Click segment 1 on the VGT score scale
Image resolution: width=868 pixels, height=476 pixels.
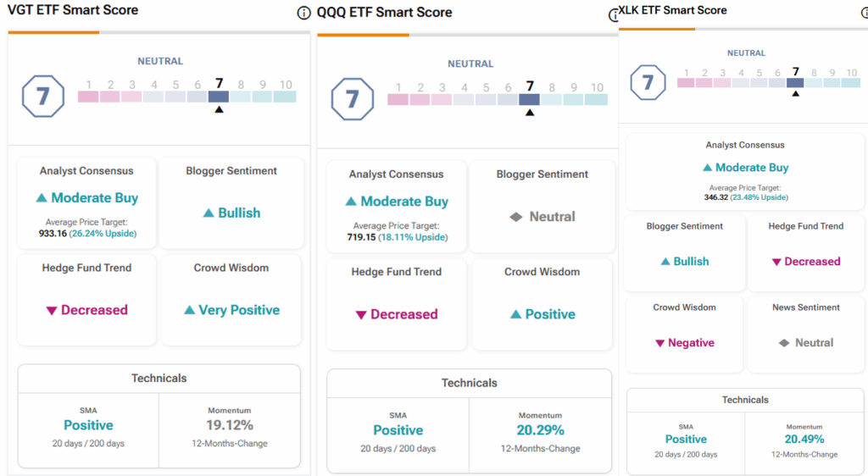(x=88, y=97)
